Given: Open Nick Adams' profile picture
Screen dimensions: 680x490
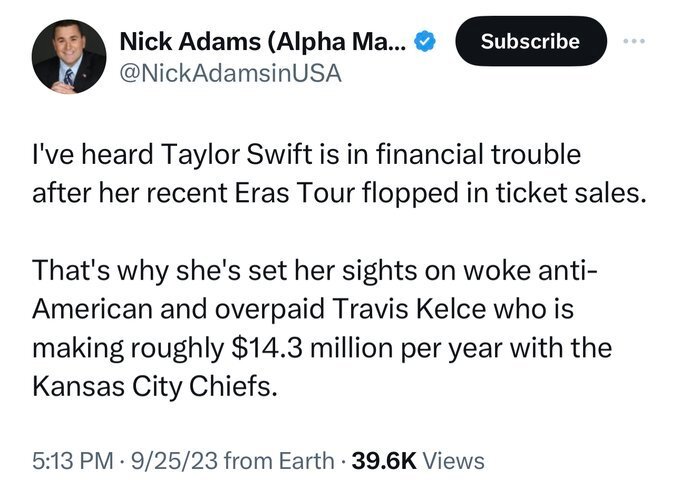Looking at the screenshot, I should click(x=69, y=57).
